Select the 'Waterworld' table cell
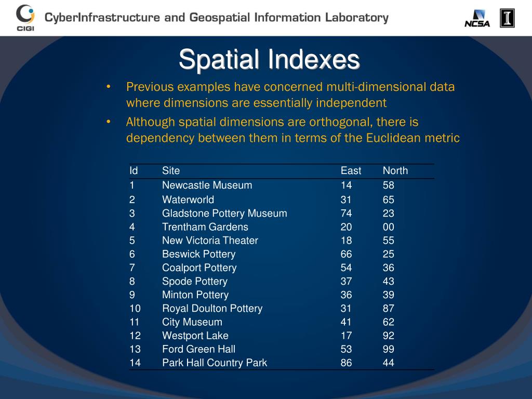This screenshot has width=532, height=399. [188, 199]
